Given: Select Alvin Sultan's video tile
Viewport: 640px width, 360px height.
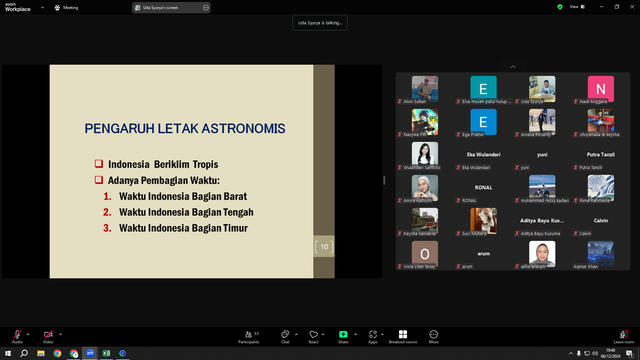Looking at the screenshot, I should pos(424,90).
